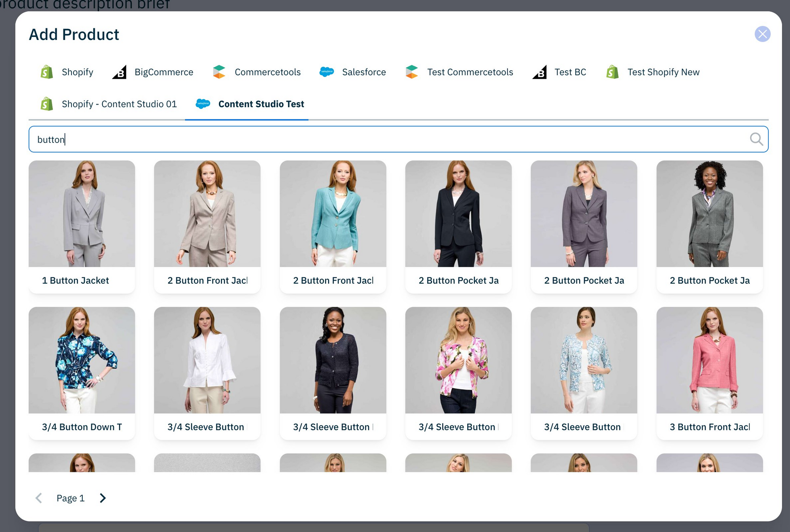Select the black 2 Button Pocket Jacket image
This screenshot has height=532, width=790.
(458, 213)
